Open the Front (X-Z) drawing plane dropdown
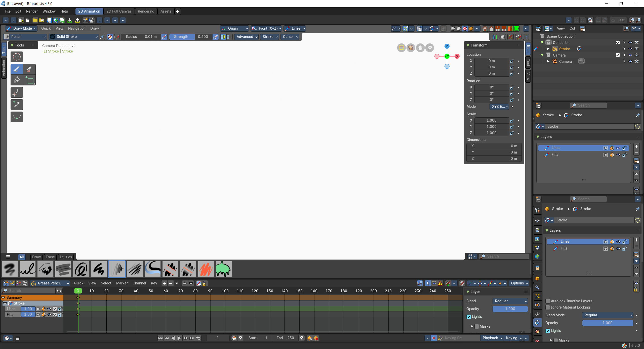644x349 pixels. 266,28
